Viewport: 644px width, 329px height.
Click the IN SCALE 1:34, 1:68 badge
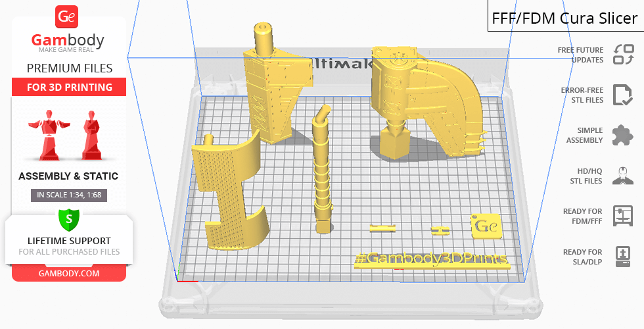tap(68, 195)
